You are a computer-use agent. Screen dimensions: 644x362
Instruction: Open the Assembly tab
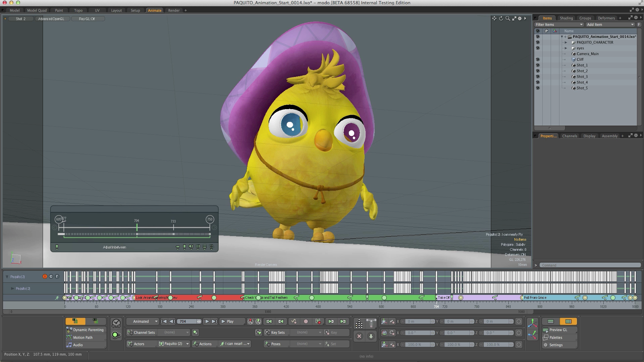[x=609, y=136]
